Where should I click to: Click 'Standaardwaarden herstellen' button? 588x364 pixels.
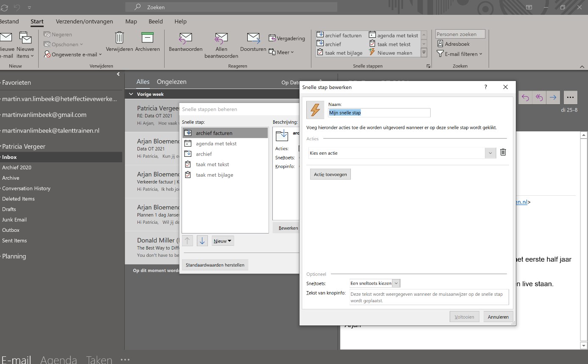(x=215, y=265)
